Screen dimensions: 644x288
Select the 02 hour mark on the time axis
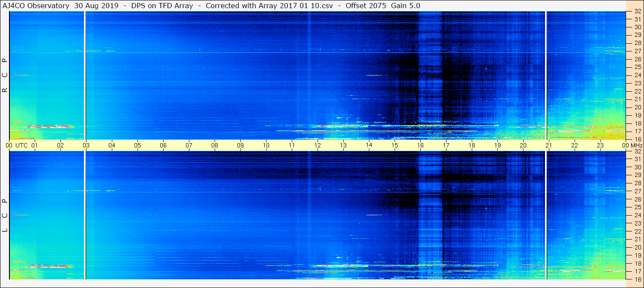60,145
